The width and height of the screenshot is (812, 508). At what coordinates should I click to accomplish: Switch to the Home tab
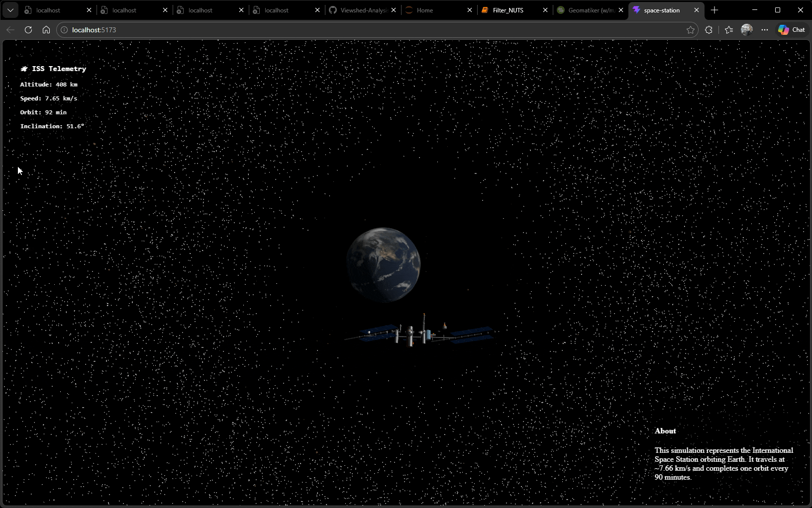425,10
